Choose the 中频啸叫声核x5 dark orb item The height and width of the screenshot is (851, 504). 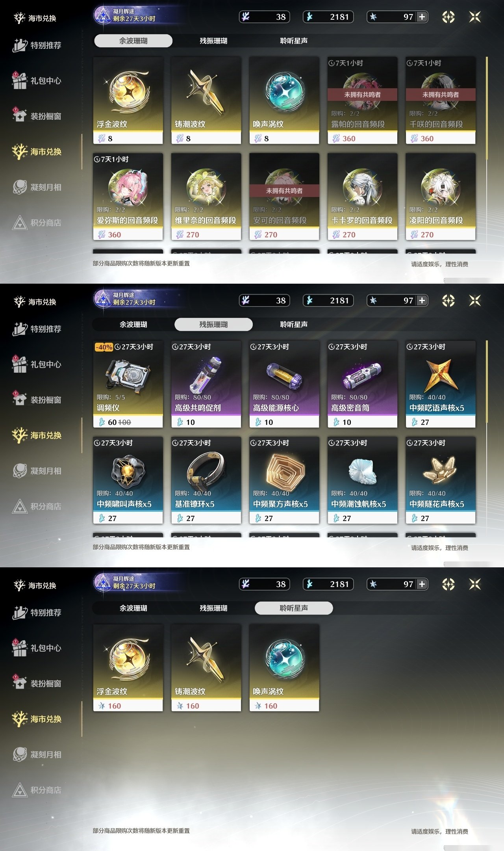pyautogui.click(x=128, y=480)
